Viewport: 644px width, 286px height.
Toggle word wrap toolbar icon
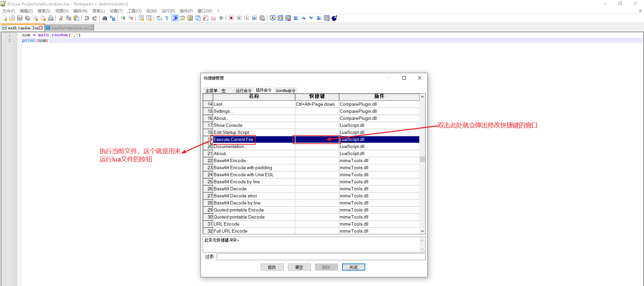coord(159,18)
